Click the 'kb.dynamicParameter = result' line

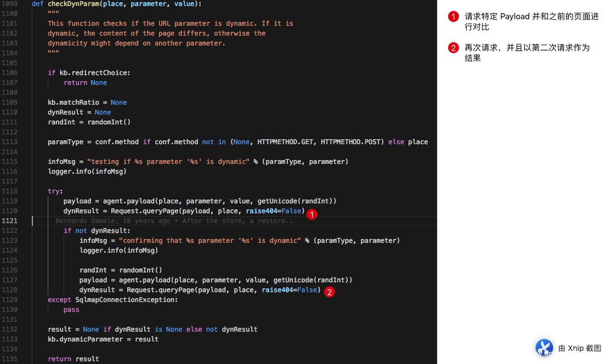[103, 339]
